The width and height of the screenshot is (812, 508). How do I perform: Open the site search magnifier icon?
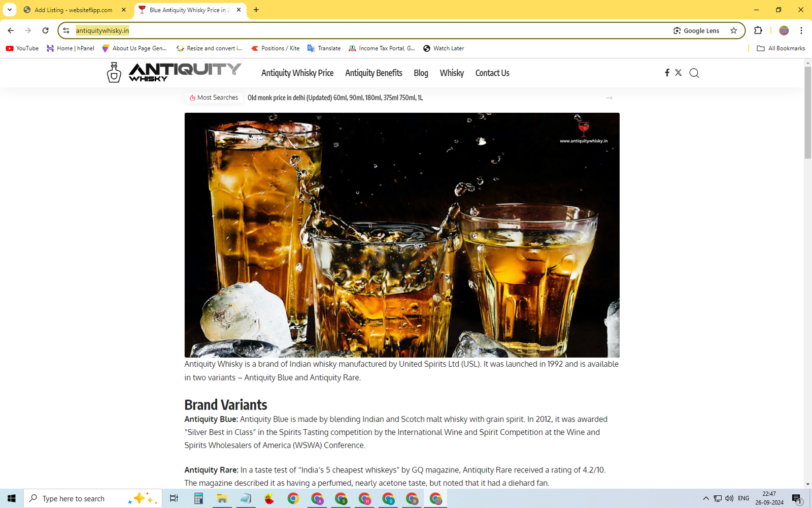point(694,73)
